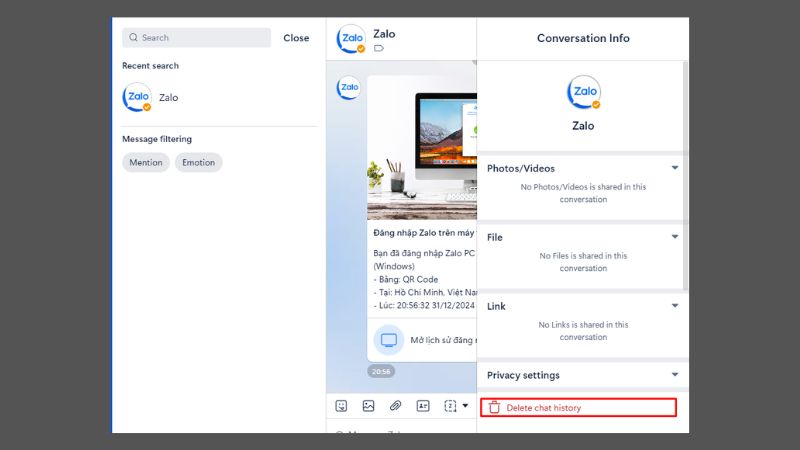Toggle the Emotion message filter
This screenshot has height=450, width=800.
click(x=198, y=162)
